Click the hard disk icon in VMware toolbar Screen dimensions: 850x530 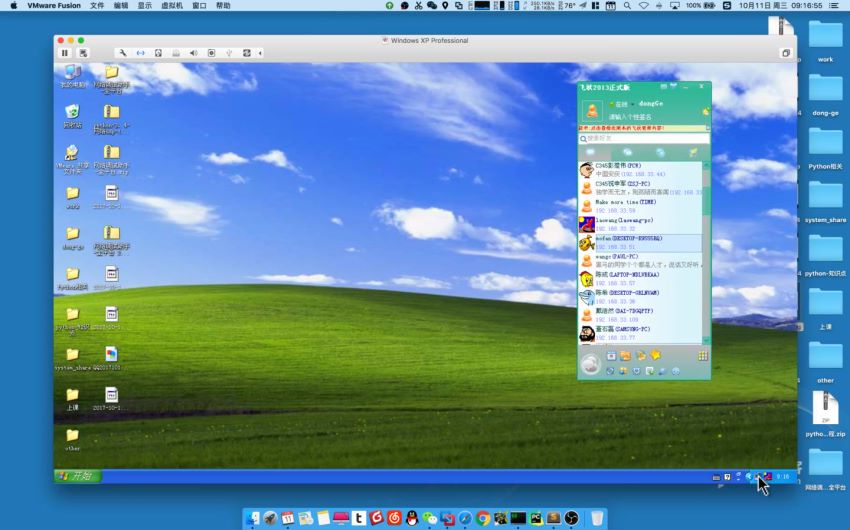(x=158, y=53)
